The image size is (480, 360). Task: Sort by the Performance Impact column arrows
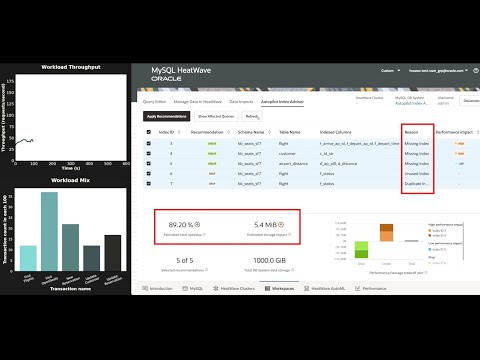click(x=478, y=132)
